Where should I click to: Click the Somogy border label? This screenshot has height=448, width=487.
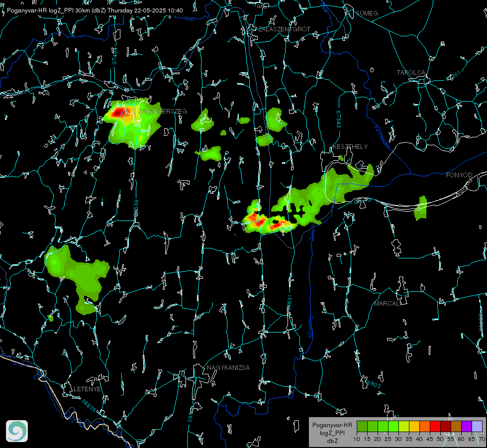pyautogui.click(x=310, y=327)
